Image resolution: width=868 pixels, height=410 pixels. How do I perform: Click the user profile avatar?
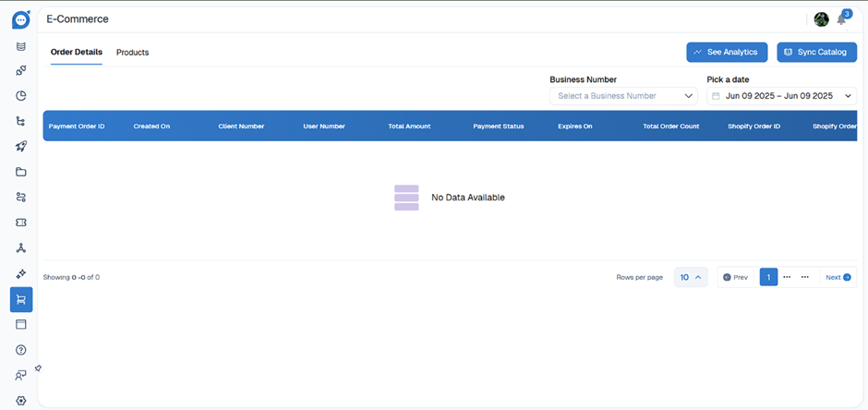pos(821,19)
